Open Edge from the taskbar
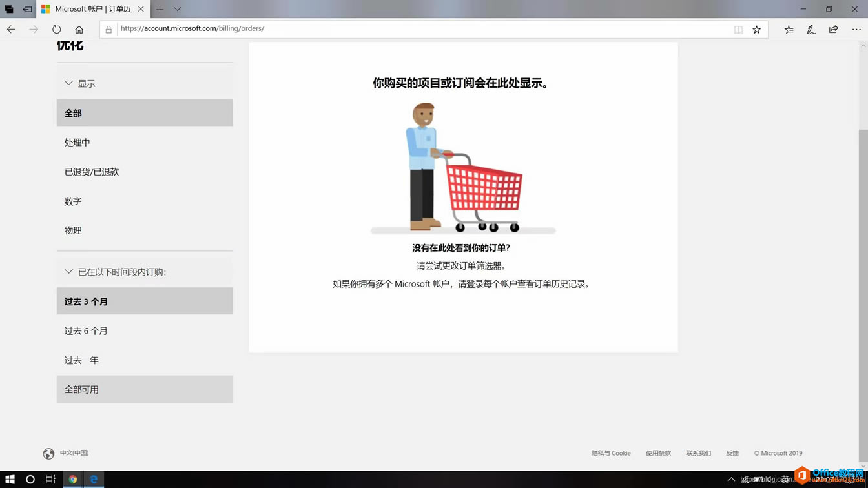The width and height of the screenshot is (868, 488). pos(94,479)
